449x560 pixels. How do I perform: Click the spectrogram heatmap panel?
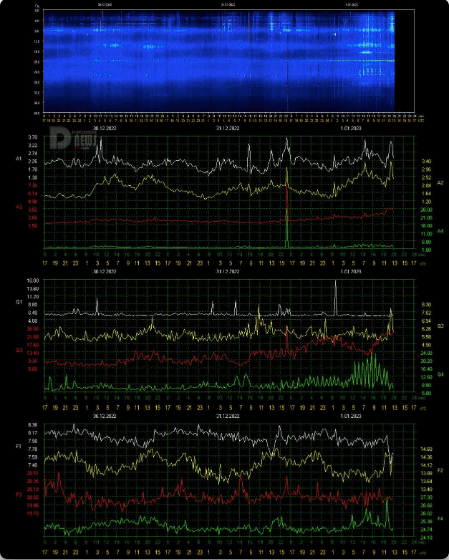(229, 61)
